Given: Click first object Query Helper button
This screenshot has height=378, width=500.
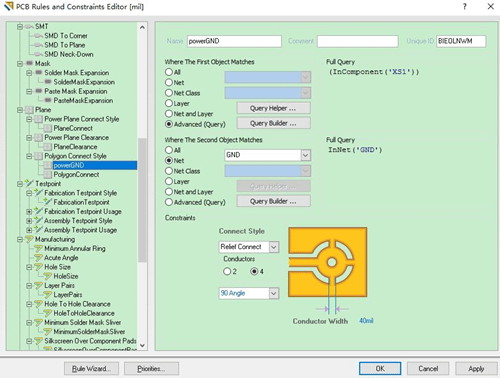Looking at the screenshot, I should pyautogui.click(x=273, y=108).
